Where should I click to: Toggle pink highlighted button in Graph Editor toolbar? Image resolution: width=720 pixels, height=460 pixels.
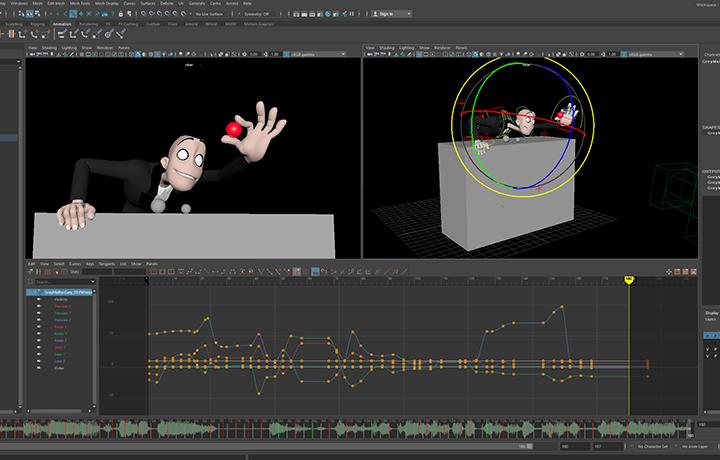[297, 272]
